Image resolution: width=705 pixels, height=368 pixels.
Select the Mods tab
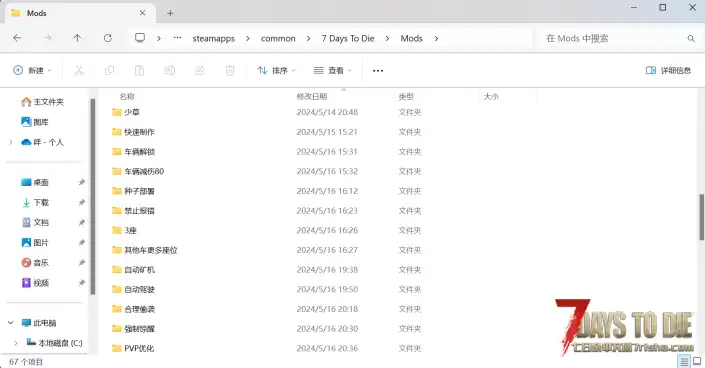point(81,13)
